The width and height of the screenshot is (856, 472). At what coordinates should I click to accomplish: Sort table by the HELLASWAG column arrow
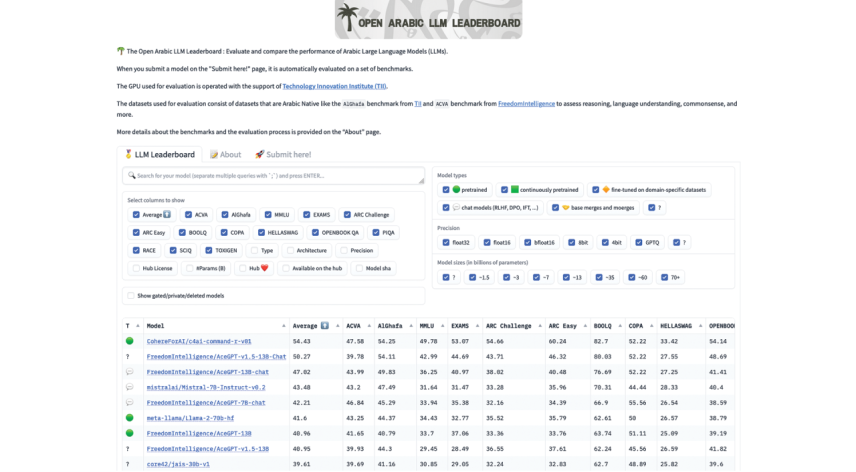pos(700,326)
